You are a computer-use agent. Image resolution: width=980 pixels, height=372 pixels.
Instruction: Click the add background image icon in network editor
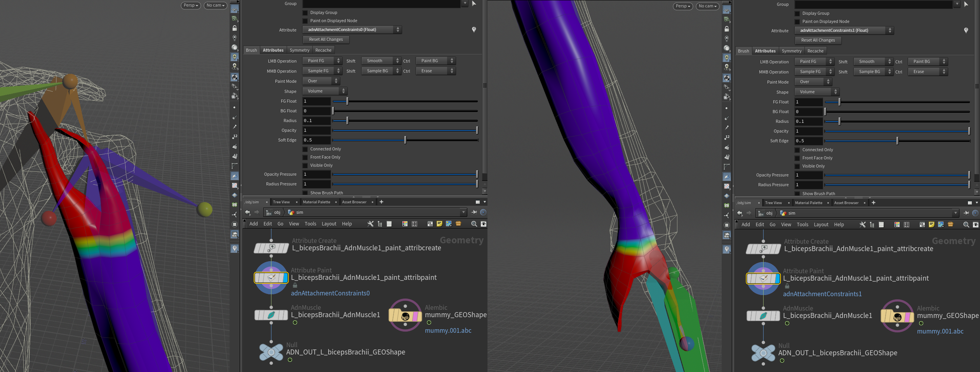click(x=449, y=224)
